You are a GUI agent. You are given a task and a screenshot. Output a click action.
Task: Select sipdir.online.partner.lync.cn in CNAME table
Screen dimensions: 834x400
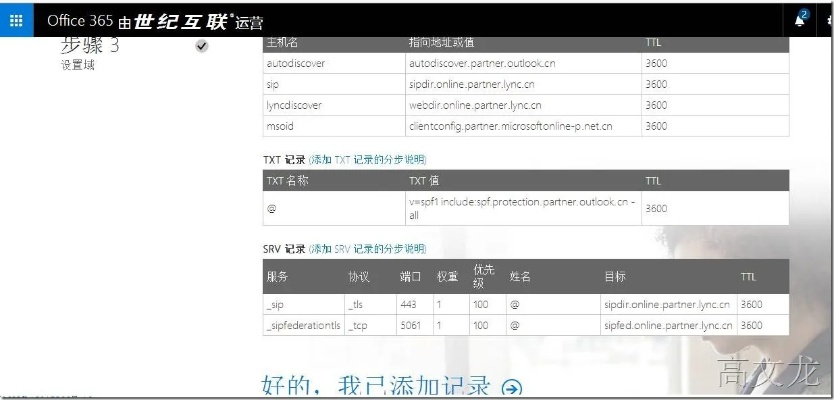point(472,84)
